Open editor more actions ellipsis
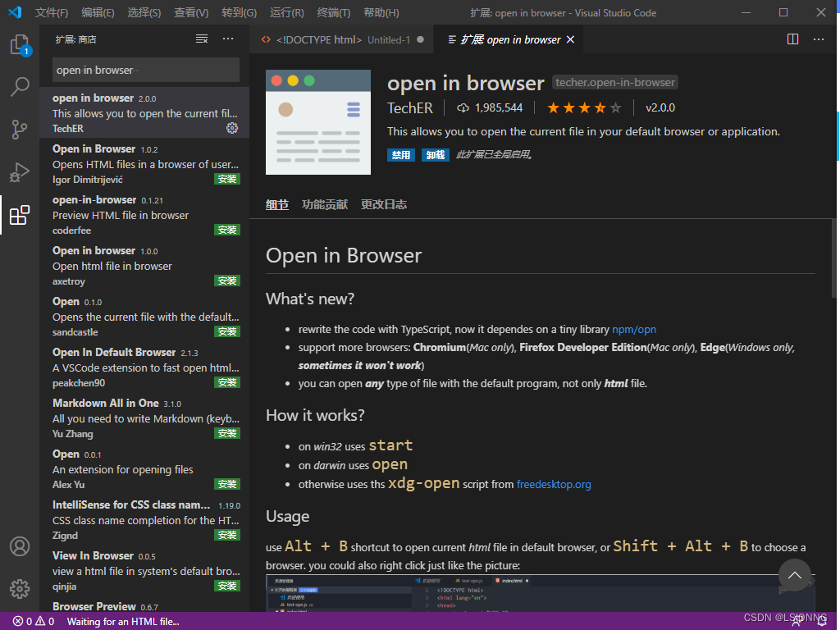 [819, 39]
